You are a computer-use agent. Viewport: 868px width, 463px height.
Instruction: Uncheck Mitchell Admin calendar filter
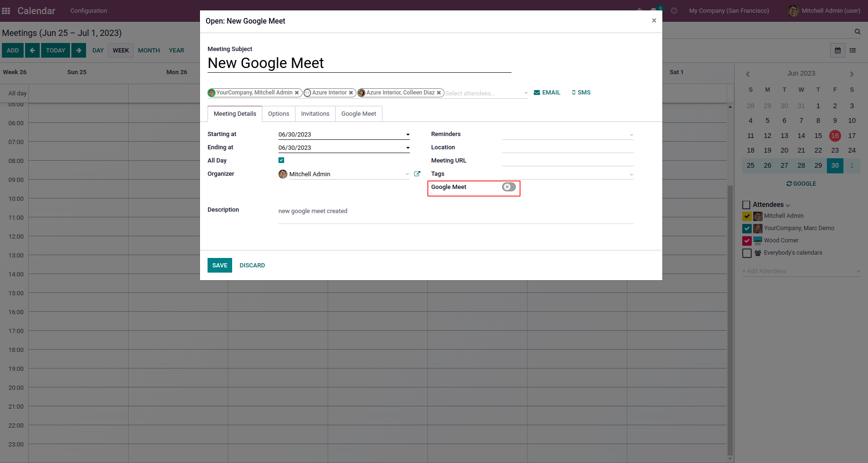[x=747, y=216]
